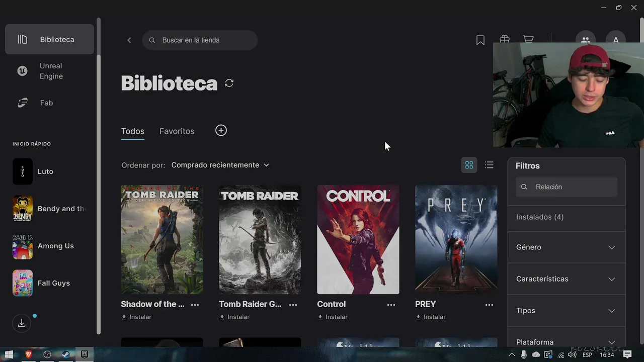The width and height of the screenshot is (644, 362).
Task: Install PREY
Action: click(x=431, y=317)
